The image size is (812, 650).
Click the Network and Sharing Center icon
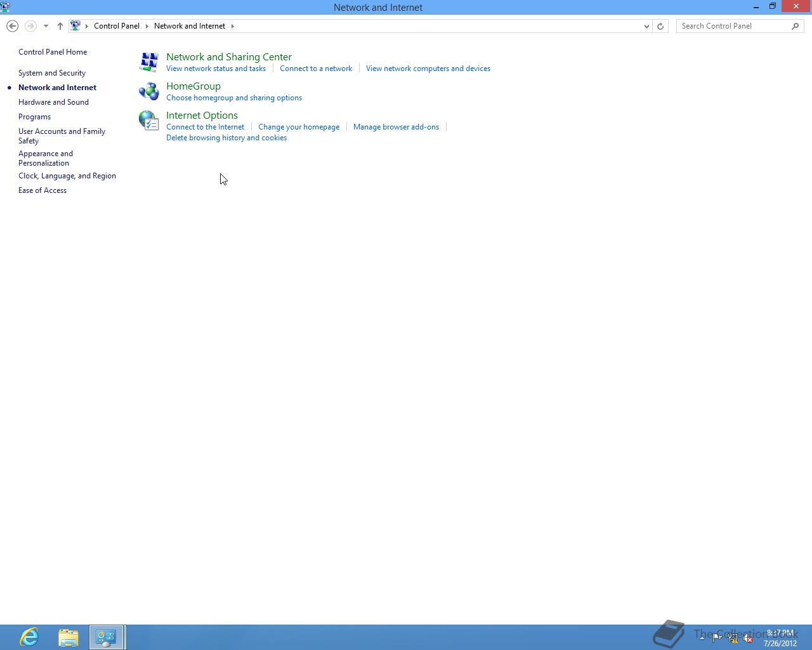pyautogui.click(x=149, y=62)
